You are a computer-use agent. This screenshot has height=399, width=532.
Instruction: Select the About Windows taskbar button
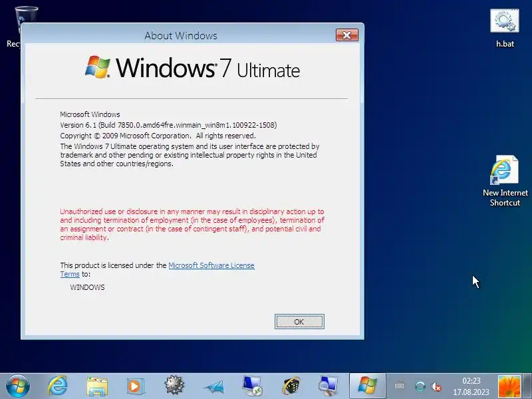click(368, 386)
